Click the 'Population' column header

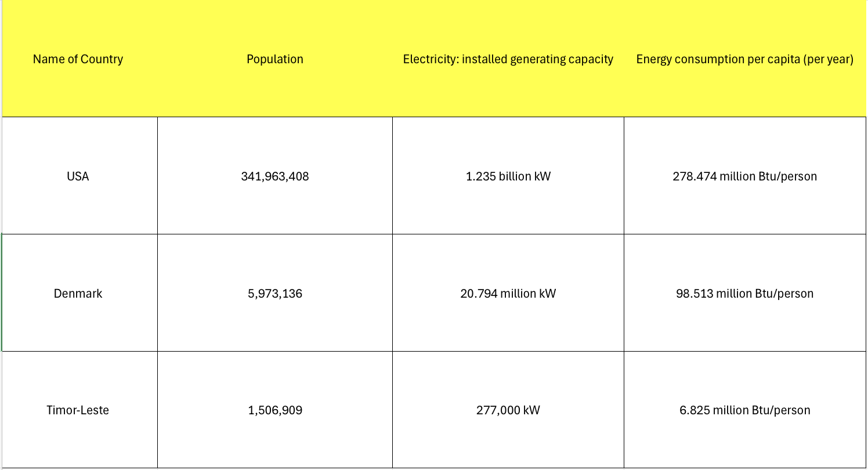(x=275, y=59)
